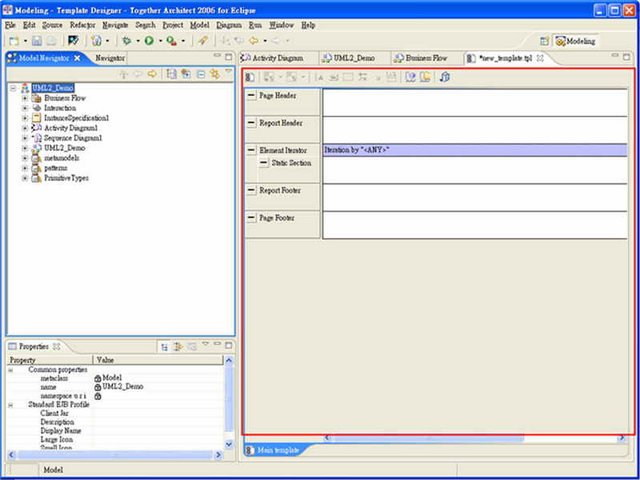Expand the metamodels tree node

click(25, 158)
